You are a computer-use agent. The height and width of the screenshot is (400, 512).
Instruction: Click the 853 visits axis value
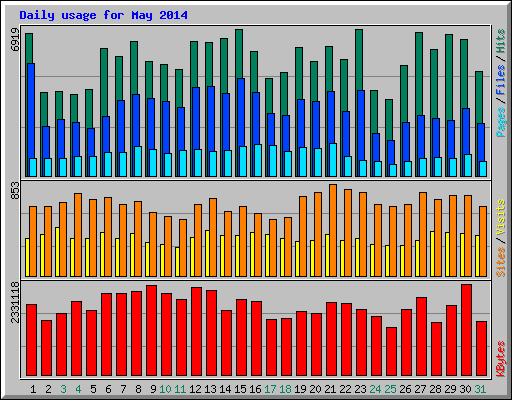coord(15,190)
